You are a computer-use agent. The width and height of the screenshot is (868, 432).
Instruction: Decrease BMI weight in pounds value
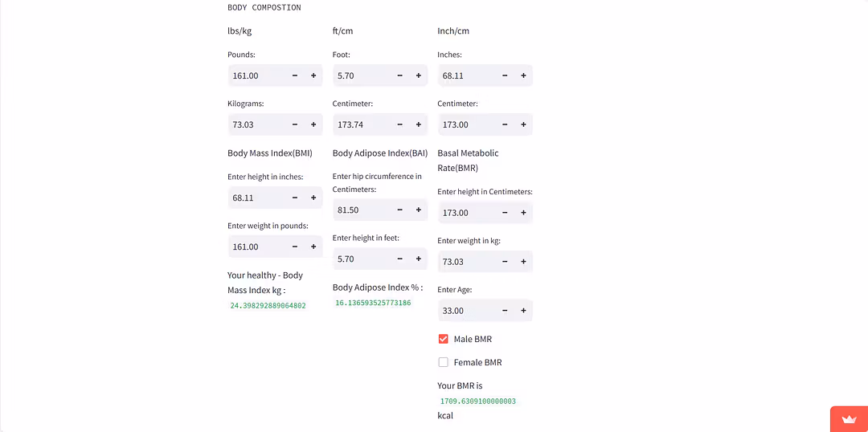pyautogui.click(x=295, y=247)
